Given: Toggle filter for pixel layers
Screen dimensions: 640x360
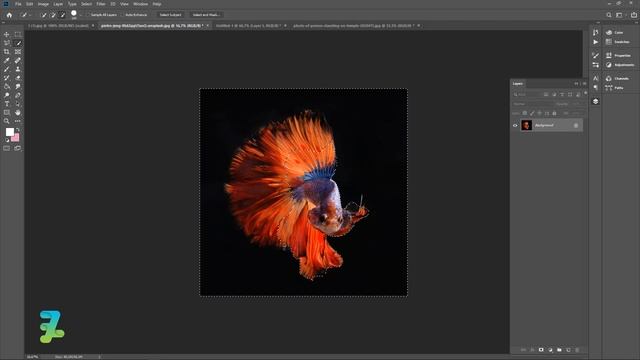Looking at the screenshot, I should pyautogui.click(x=546, y=94).
